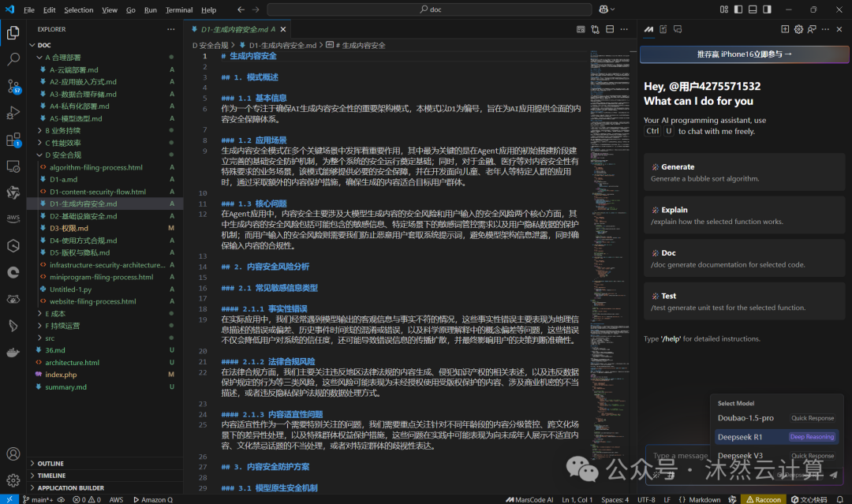This screenshot has height=504, width=852.
Task: Open the Help menu
Action: pyautogui.click(x=208, y=9)
